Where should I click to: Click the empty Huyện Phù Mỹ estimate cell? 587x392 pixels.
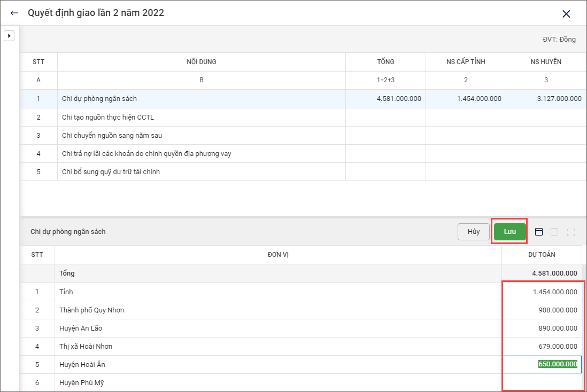coord(542,382)
